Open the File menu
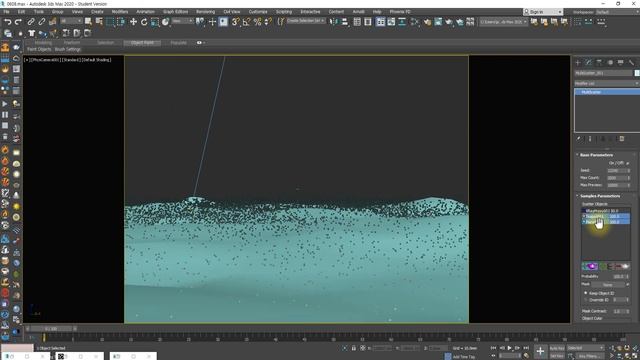Screen dimensions: 640x360 pos(7,12)
